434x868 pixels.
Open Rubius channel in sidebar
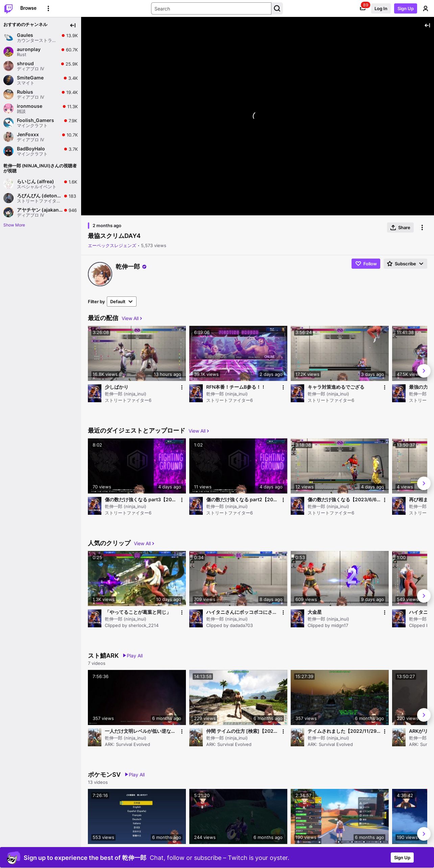coord(41,94)
